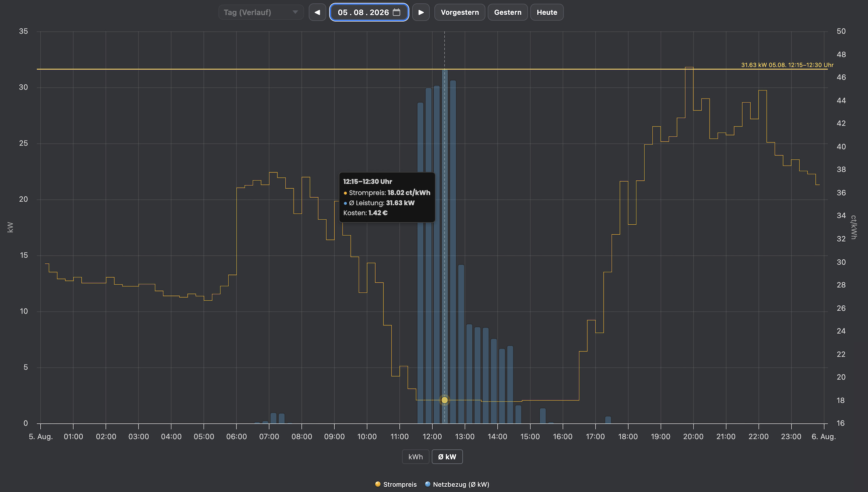Click the 35 label on kW axis
The height and width of the screenshot is (492, 868).
(23, 31)
